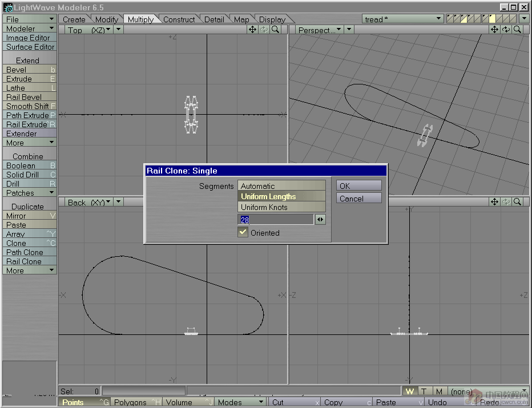Toggle the W weight map button
Screen dimensions: 532x408
[x=410, y=391]
